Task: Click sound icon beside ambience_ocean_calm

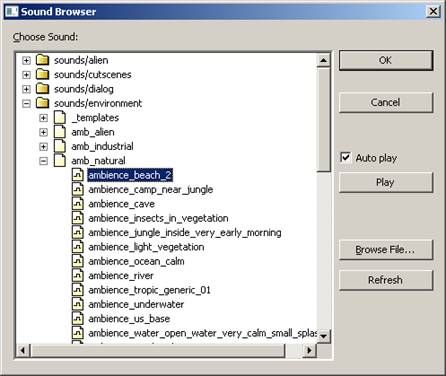Action: 78,261
